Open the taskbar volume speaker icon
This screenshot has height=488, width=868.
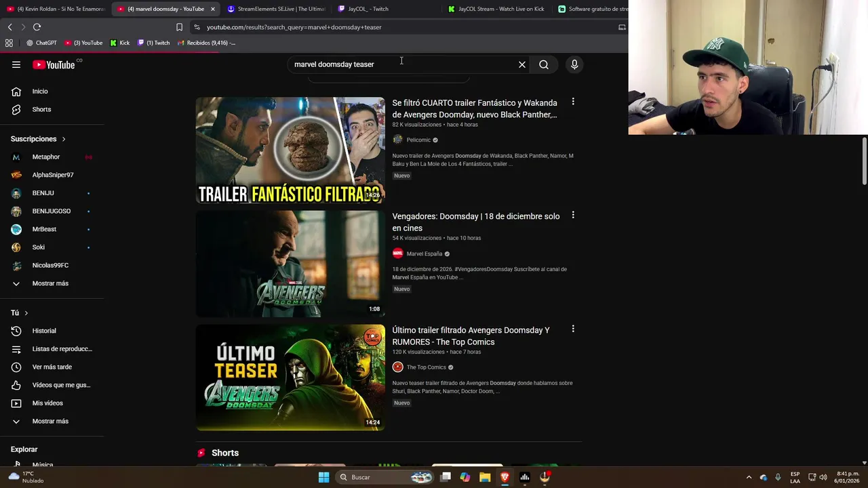(823, 477)
